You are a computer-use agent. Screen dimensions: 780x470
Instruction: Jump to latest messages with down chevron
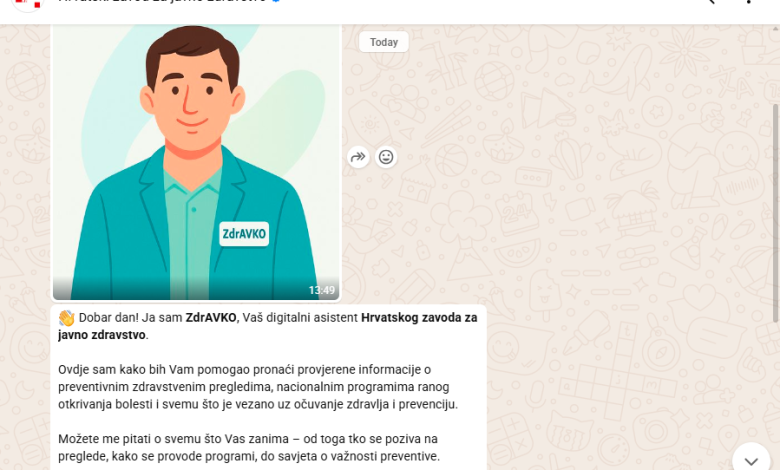[751, 460]
